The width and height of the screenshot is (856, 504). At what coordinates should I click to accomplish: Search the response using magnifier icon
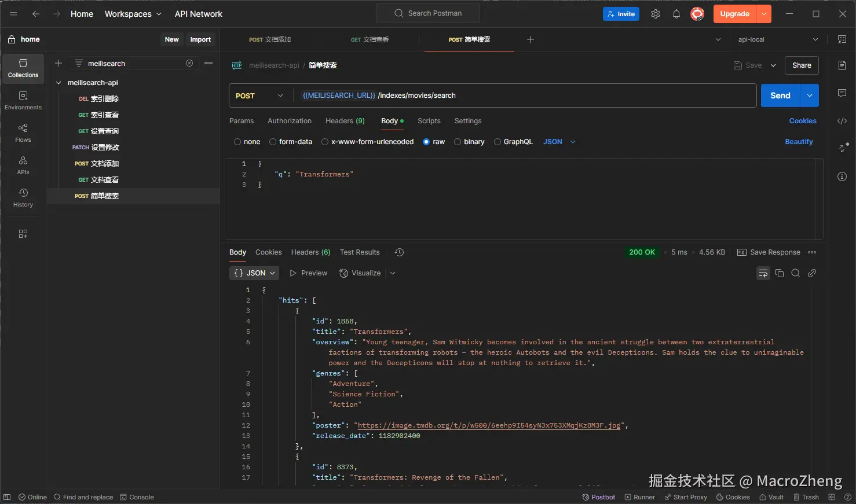[x=796, y=273]
